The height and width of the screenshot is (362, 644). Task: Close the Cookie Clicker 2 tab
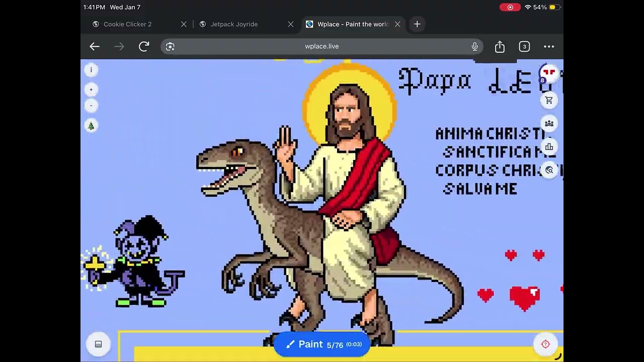pyautogui.click(x=184, y=24)
